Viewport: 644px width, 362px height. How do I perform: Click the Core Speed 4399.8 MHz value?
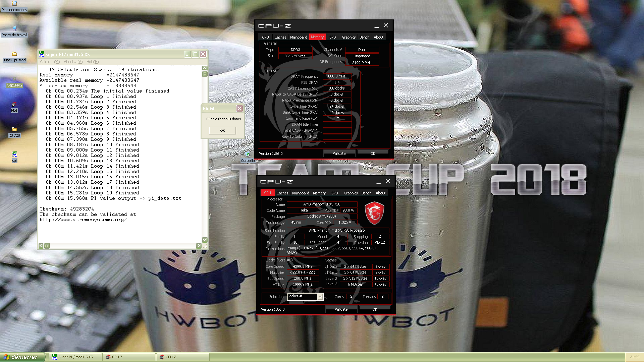tap(303, 267)
